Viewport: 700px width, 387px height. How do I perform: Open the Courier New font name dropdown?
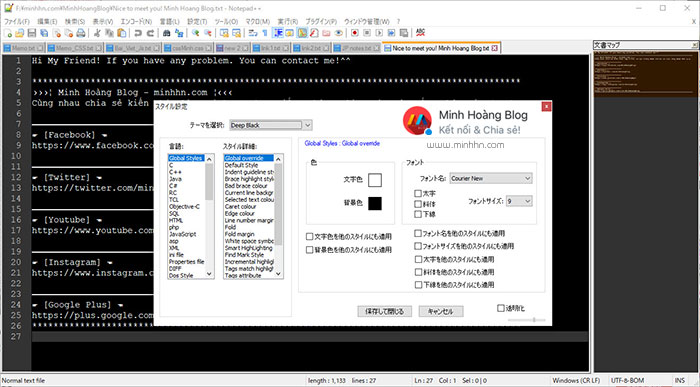pos(491,178)
